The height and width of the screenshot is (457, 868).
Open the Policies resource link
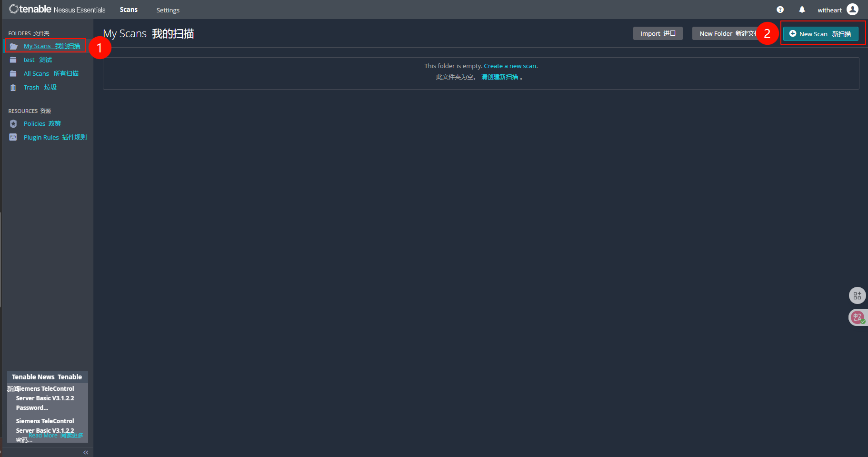coord(42,124)
